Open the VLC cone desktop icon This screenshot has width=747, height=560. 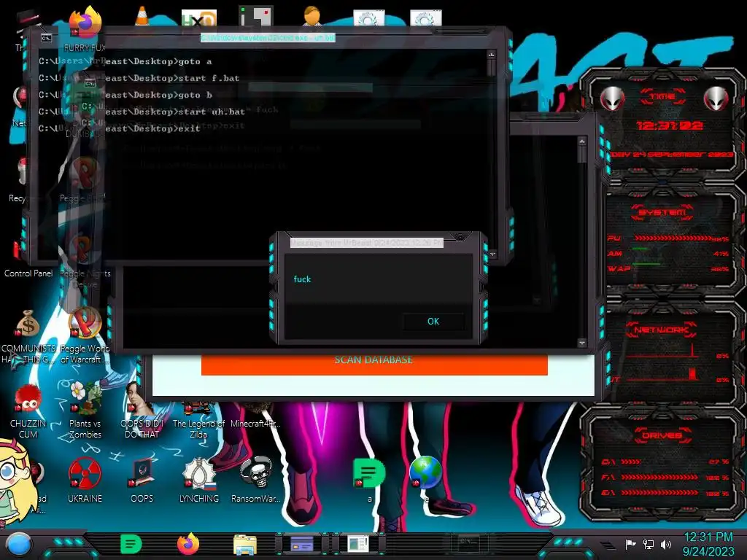tap(142, 17)
